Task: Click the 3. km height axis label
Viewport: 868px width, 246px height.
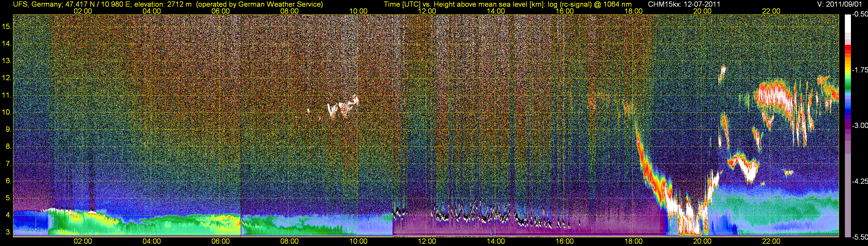Action: [9, 232]
